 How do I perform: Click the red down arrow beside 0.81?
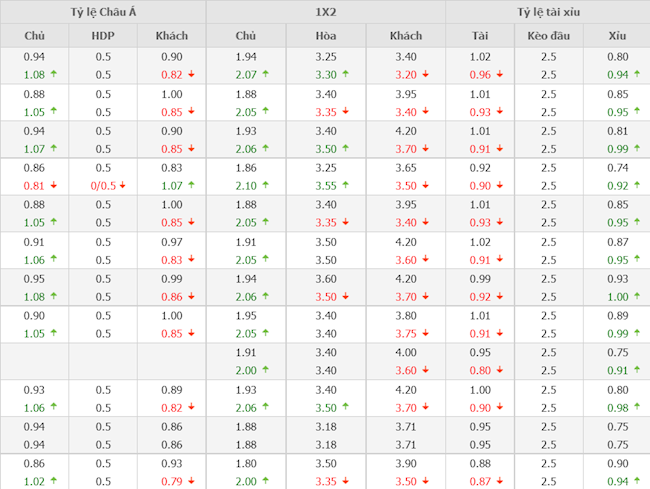(53, 186)
